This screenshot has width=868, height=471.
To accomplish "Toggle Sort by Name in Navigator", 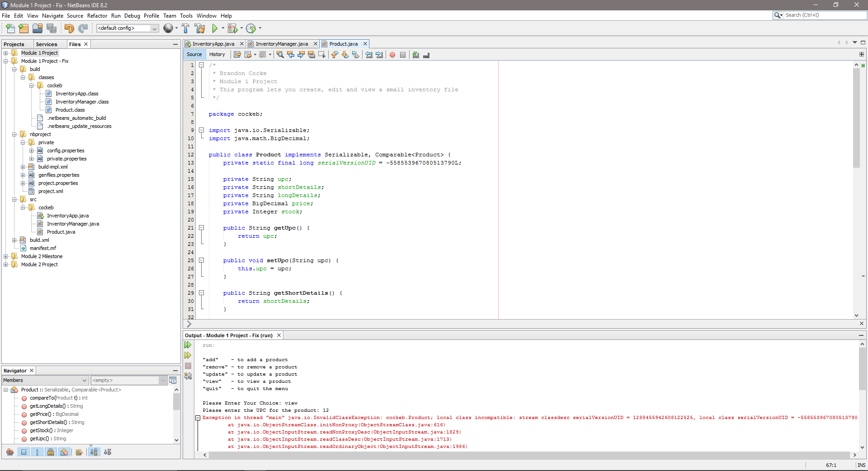I will pyautogui.click(x=94, y=452).
